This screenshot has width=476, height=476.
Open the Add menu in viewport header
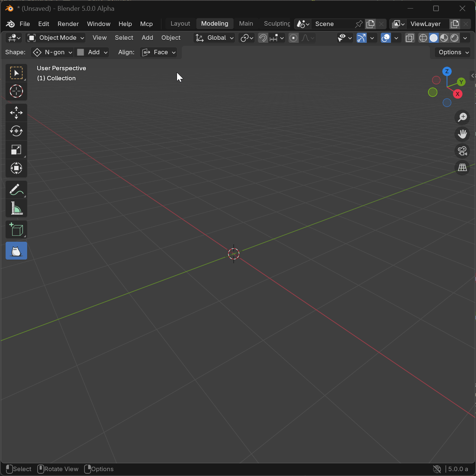(147, 38)
